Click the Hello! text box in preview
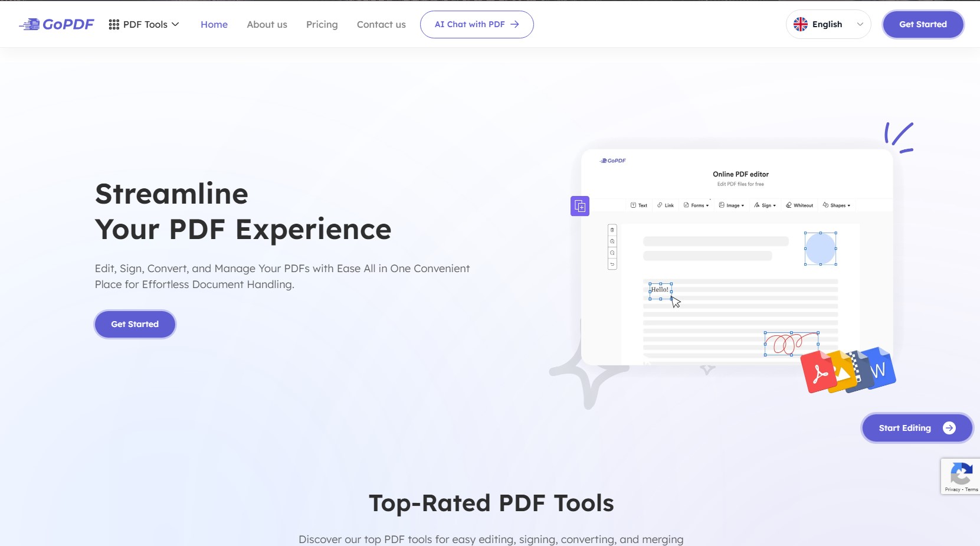 660,290
